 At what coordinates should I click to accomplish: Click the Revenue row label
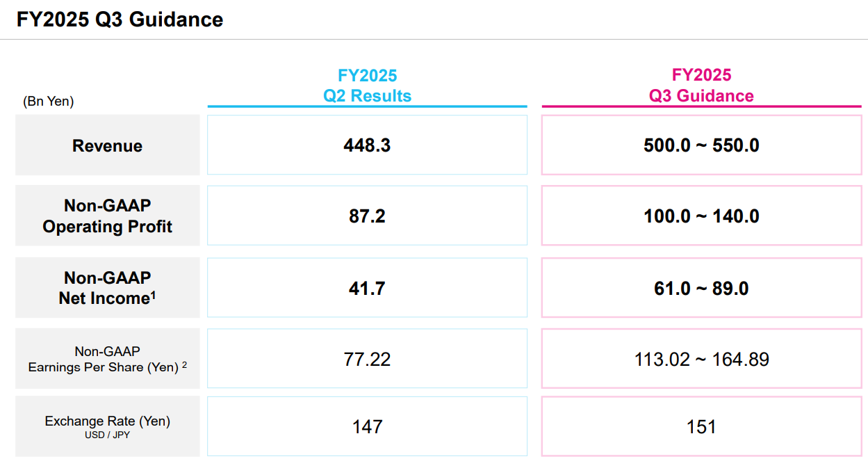coord(107,146)
